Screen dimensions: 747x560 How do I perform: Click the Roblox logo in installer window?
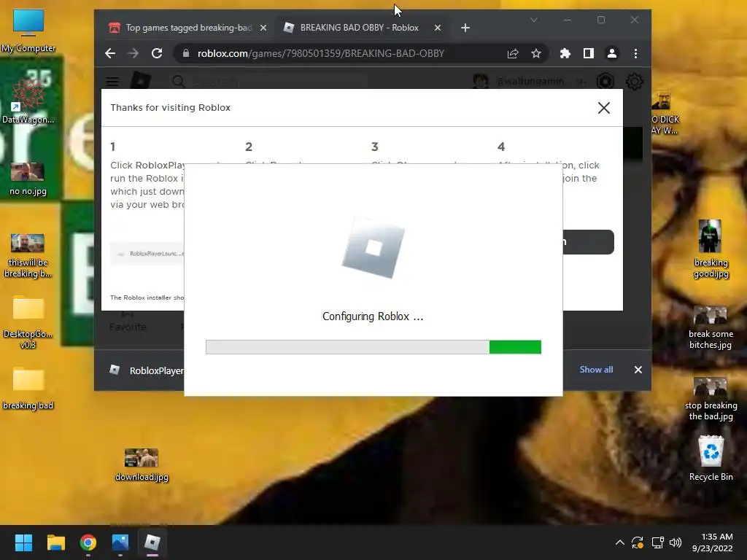[x=373, y=248]
